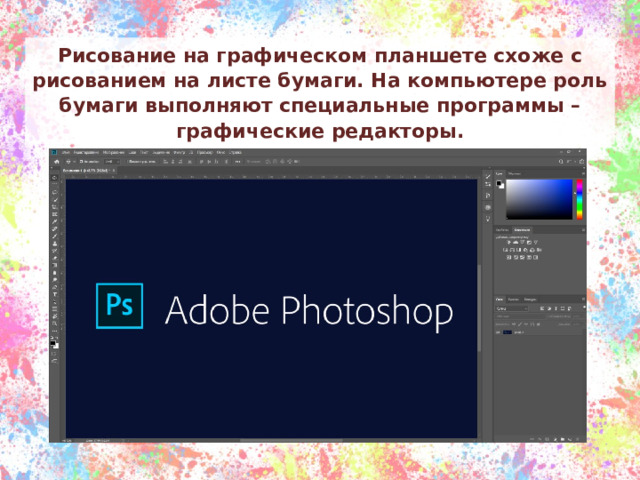Close the open document tab
The height and width of the screenshot is (480, 640).
[114, 170]
